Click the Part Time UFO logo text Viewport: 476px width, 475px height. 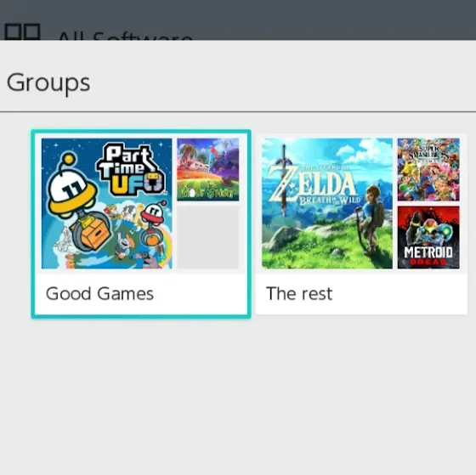tap(131, 169)
